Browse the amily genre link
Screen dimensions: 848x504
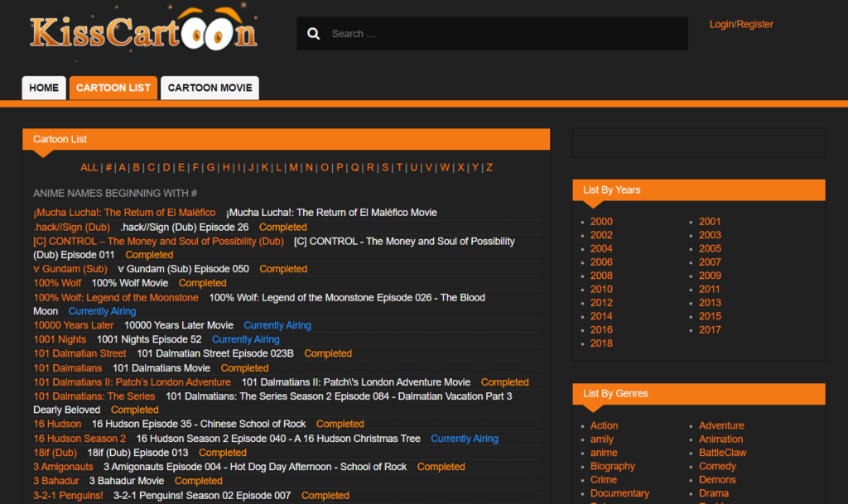click(602, 439)
